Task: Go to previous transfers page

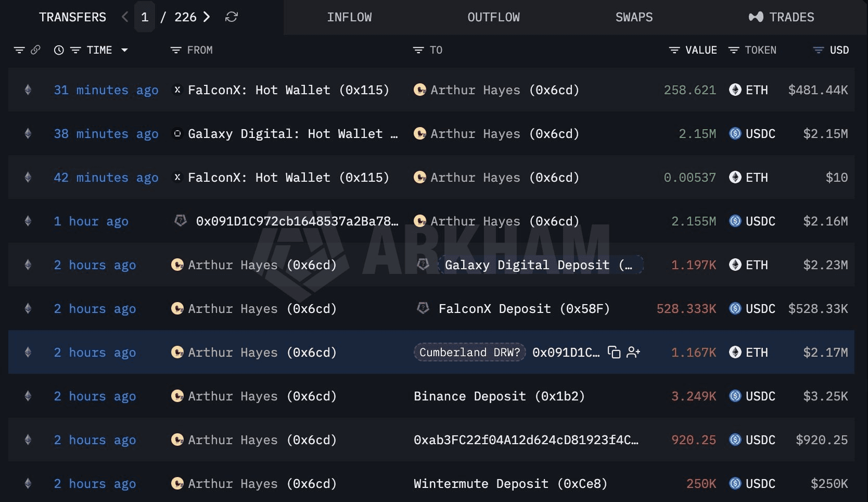Action: (125, 17)
